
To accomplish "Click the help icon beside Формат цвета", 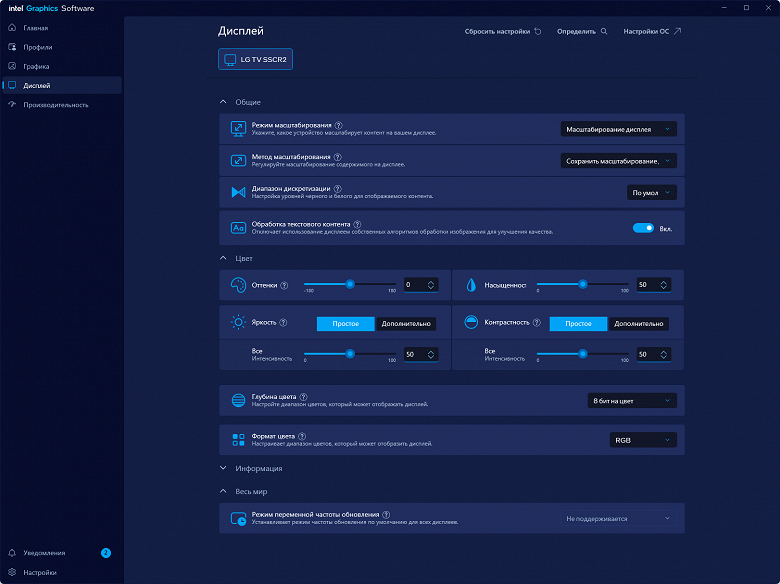I will [x=302, y=436].
